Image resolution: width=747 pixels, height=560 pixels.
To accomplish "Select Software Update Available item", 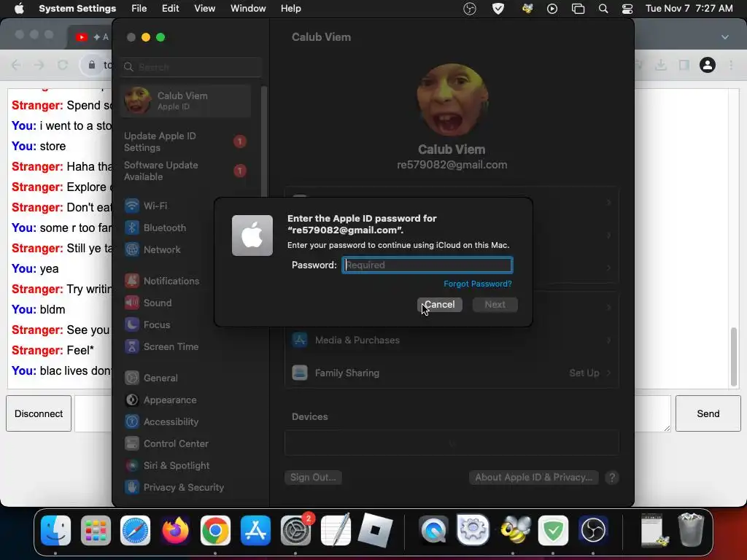I will click(186, 171).
